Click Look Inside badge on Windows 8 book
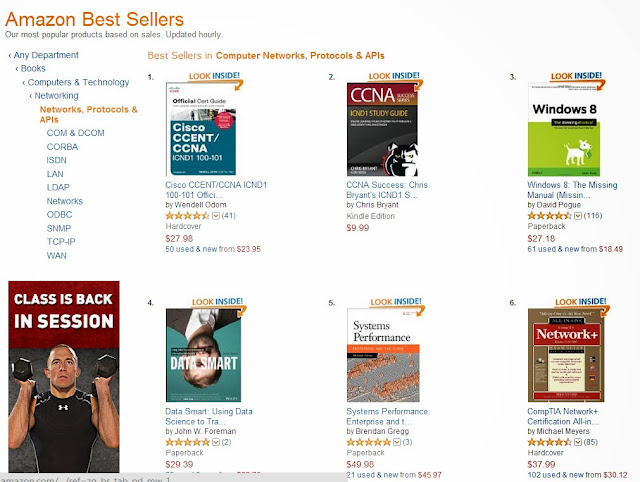 click(x=577, y=78)
